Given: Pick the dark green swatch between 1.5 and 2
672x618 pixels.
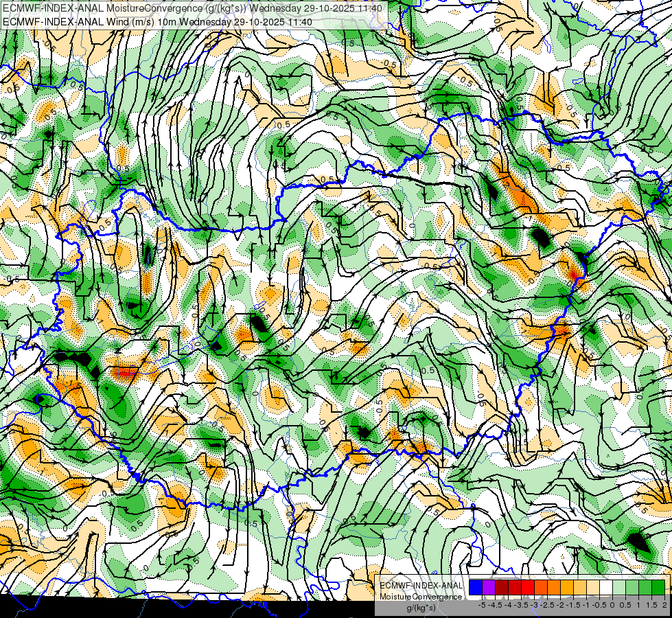Looking at the screenshot, I should [x=658, y=587].
